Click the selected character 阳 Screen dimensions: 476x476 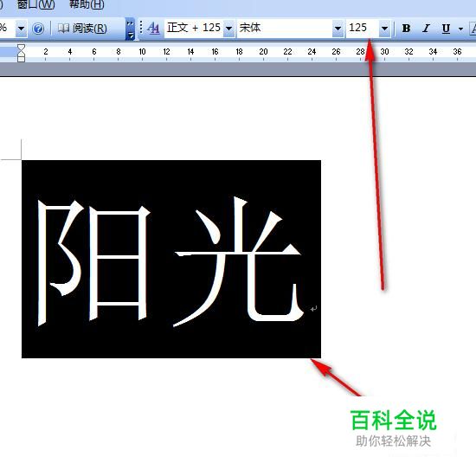[x=94, y=263]
